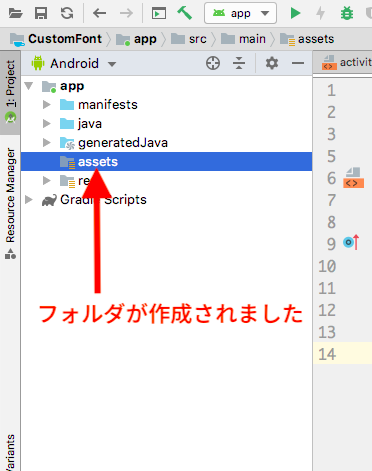Viewport: 372px width, 471px height.
Task: Expand the res folder arrow
Action: [x=47, y=181]
